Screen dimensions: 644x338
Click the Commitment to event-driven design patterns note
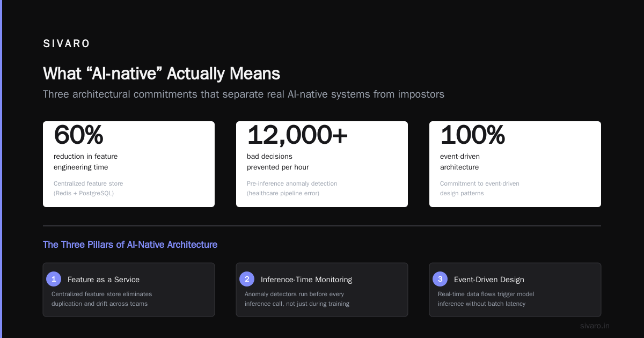tap(480, 188)
